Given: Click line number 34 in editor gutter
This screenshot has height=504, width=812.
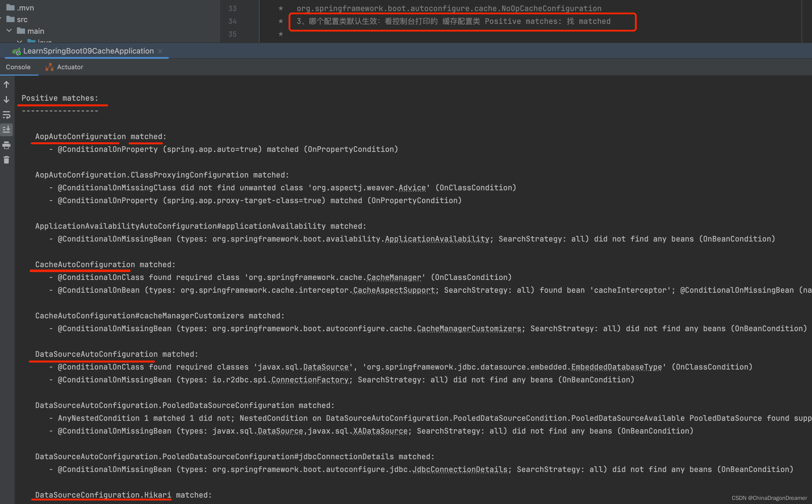Looking at the screenshot, I should 232,21.
